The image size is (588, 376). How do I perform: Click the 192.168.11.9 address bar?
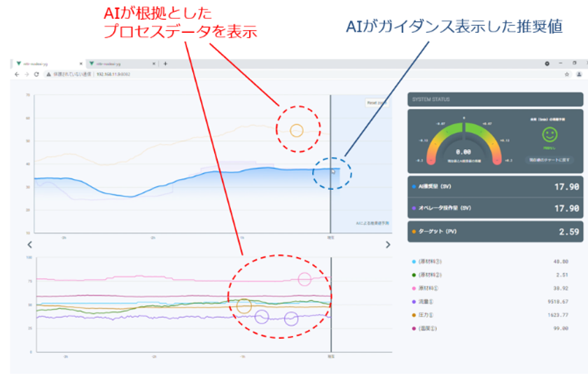113,74
